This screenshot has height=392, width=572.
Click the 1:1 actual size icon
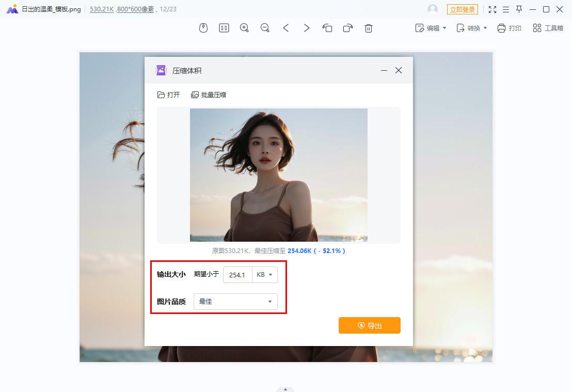click(224, 28)
